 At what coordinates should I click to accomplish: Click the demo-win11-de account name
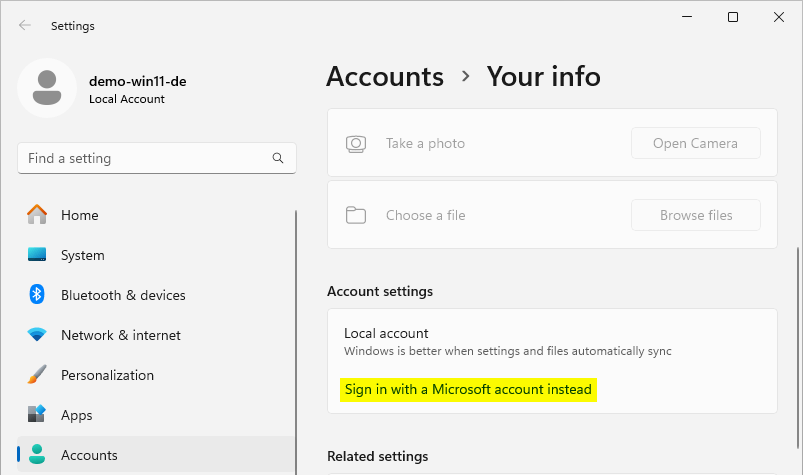[x=137, y=81]
